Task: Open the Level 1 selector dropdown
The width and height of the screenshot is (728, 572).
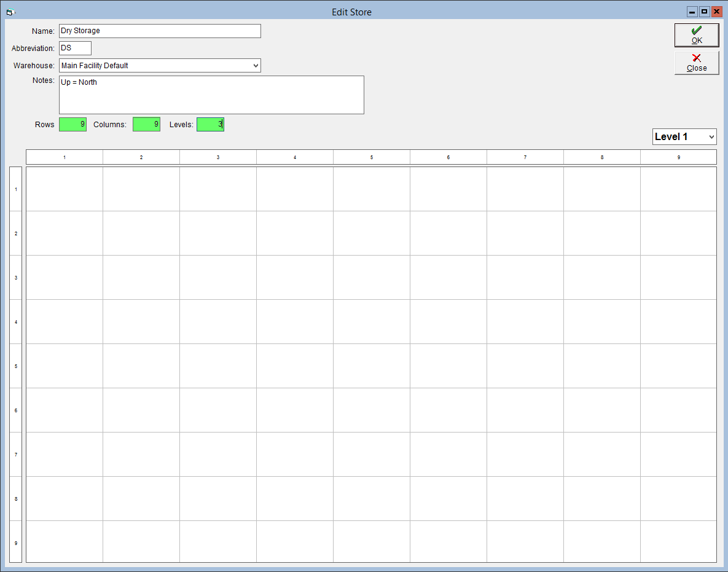Action: click(x=684, y=137)
